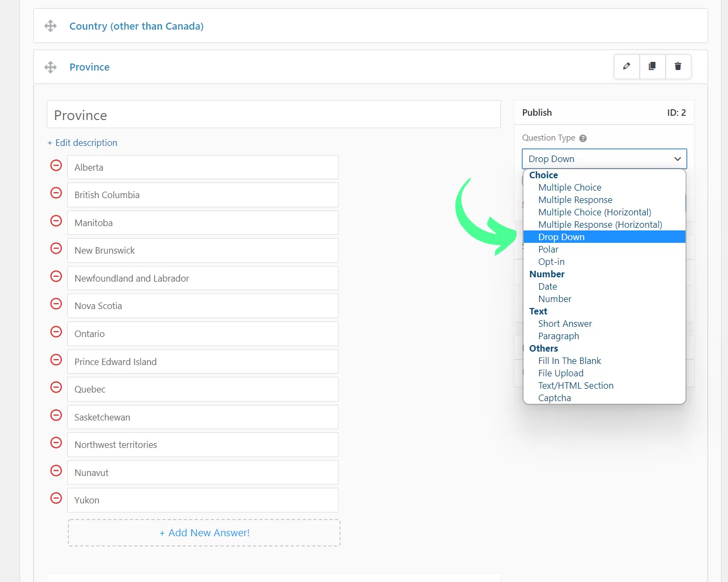Choose Date under Number group
The image size is (728, 582).
click(548, 286)
